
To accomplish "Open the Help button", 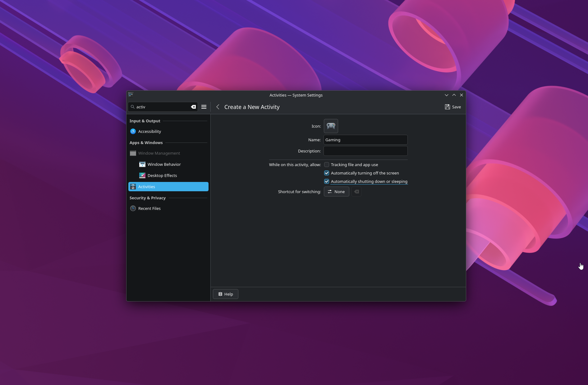I will (226, 294).
